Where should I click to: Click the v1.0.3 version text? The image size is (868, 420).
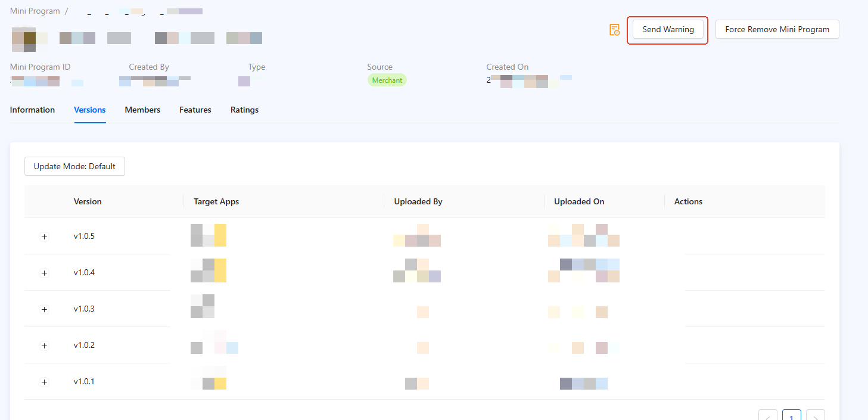[84, 309]
